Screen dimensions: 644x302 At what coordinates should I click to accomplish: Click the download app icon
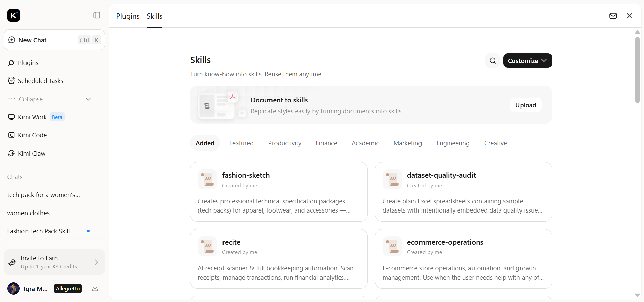click(95, 288)
